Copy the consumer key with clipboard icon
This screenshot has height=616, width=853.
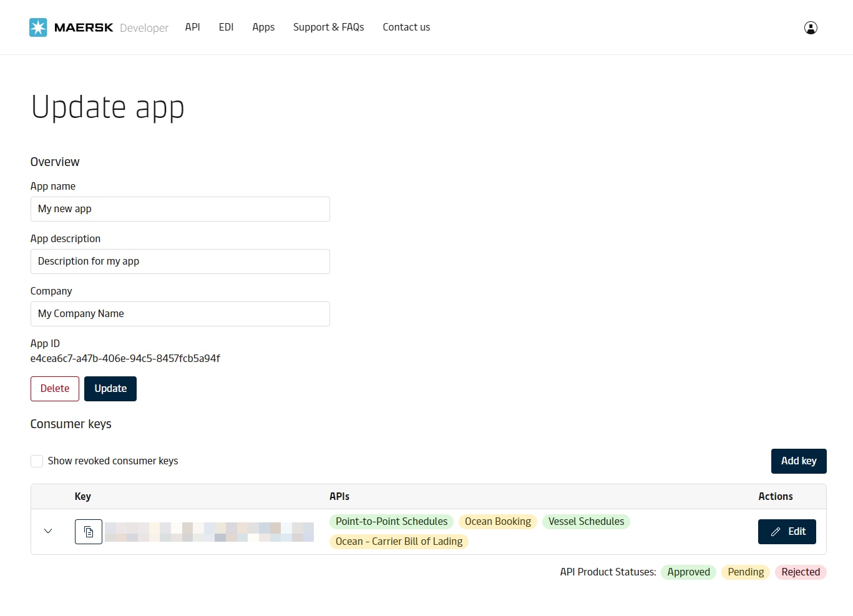89,532
